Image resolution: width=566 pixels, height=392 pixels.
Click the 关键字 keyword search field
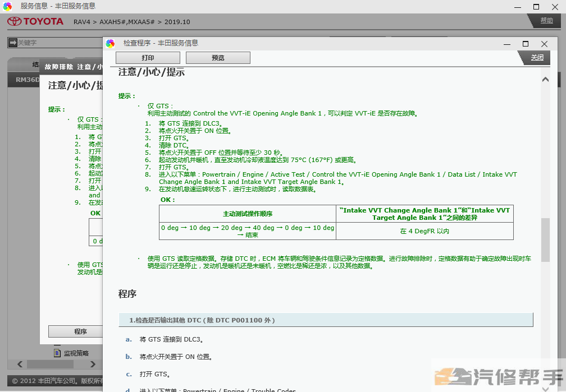click(x=60, y=43)
